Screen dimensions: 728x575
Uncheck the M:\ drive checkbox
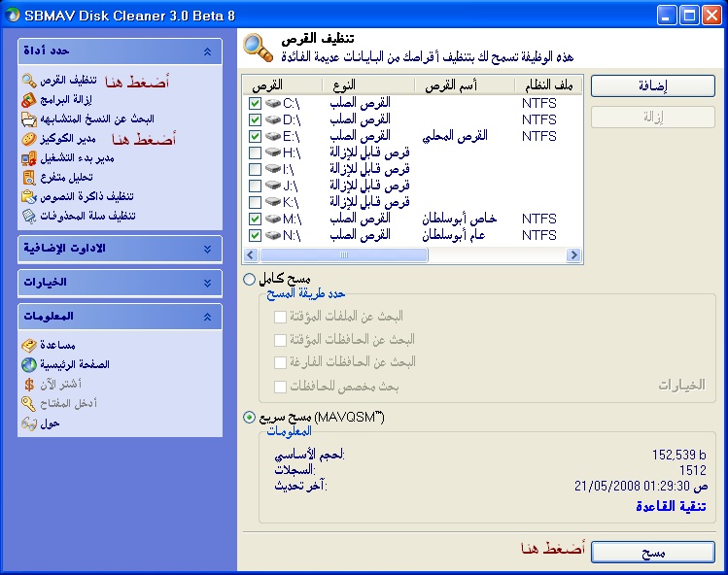tap(255, 219)
